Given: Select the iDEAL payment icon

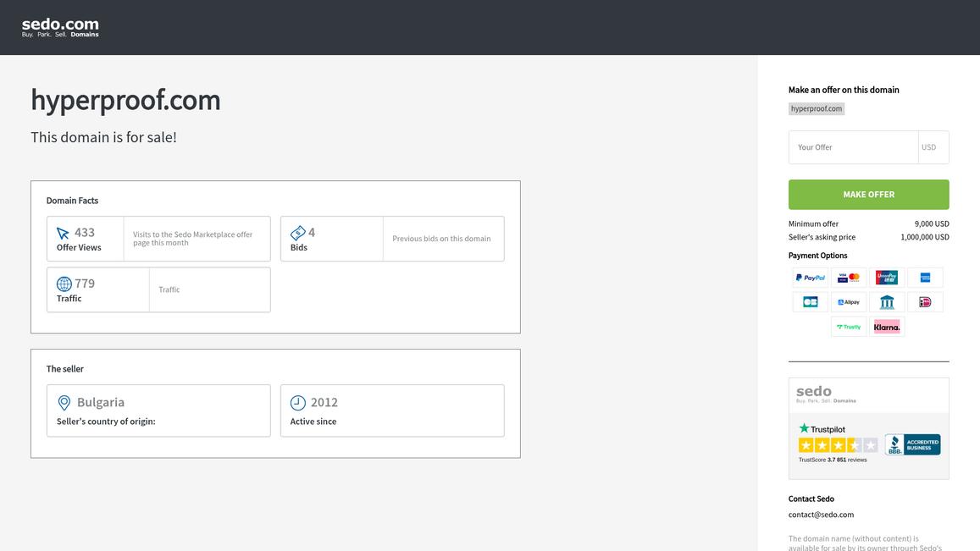Looking at the screenshot, I should (925, 301).
